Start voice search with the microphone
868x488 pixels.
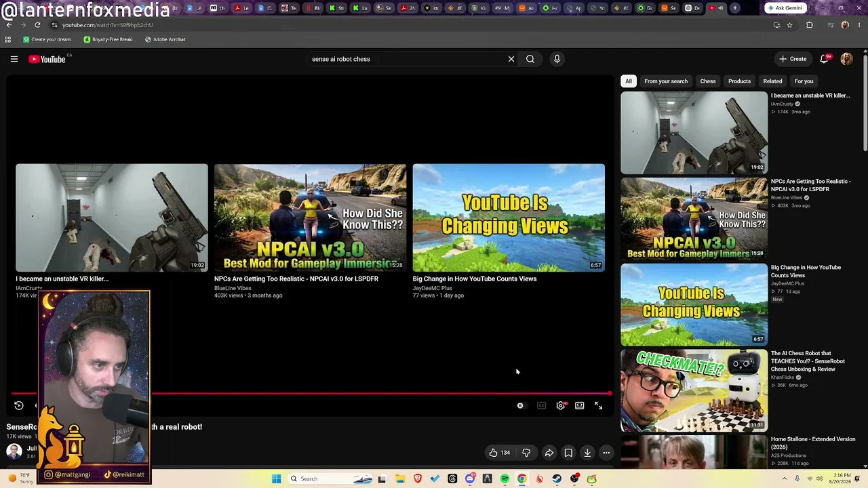pos(557,59)
